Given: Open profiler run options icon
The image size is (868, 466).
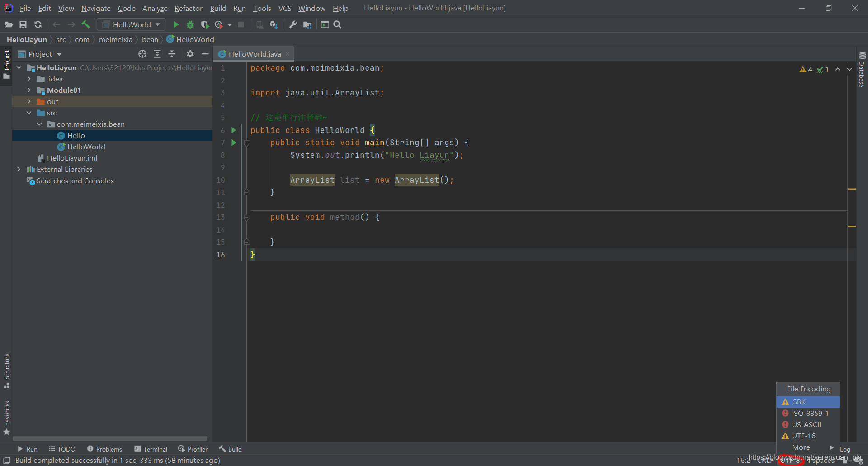Looking at the screenshot, I should tap(219, 24).
